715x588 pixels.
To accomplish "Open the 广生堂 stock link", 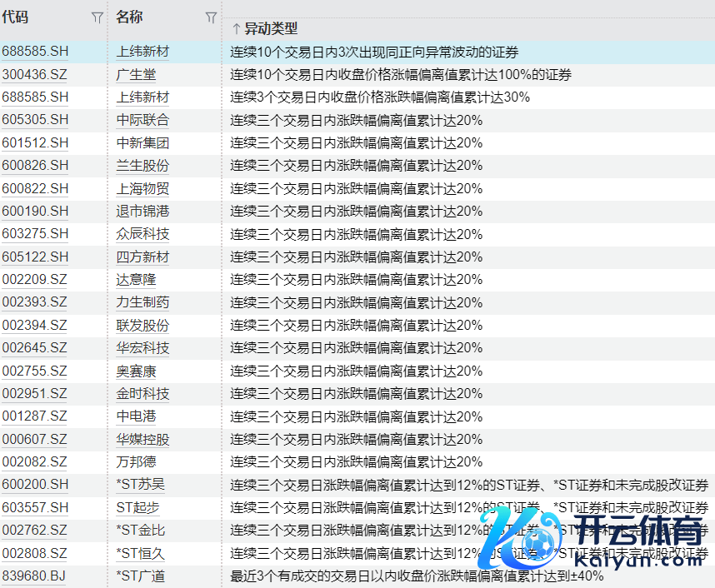I will coord(136,75).
